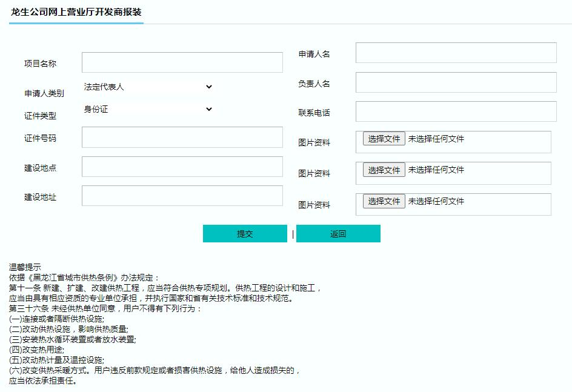Focus the 证件号码 input box
Screen dimensions: 572x392
(x=182, y=137)
